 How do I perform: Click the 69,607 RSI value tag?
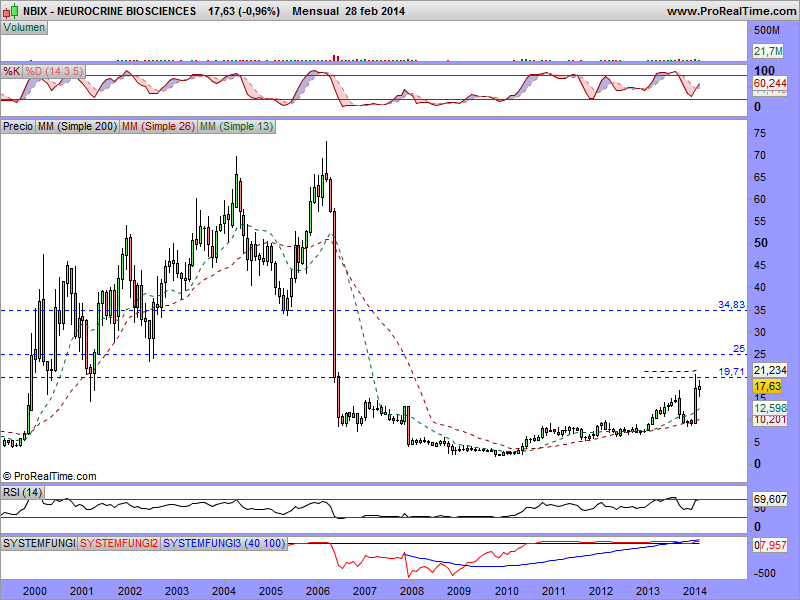(770, 499)
